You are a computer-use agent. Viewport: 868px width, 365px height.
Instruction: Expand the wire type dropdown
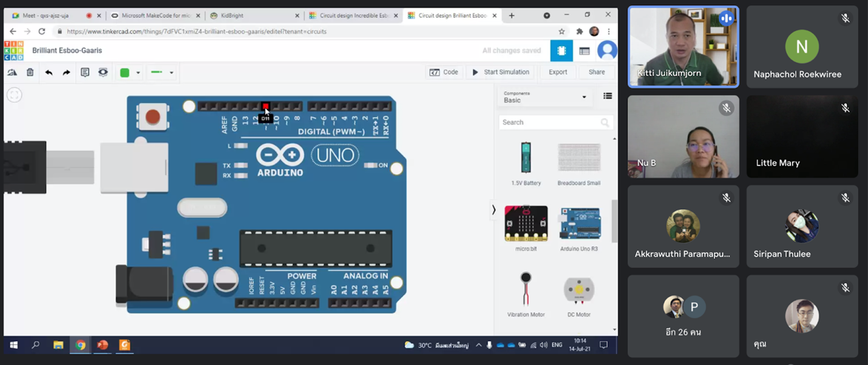coord(172,73)
